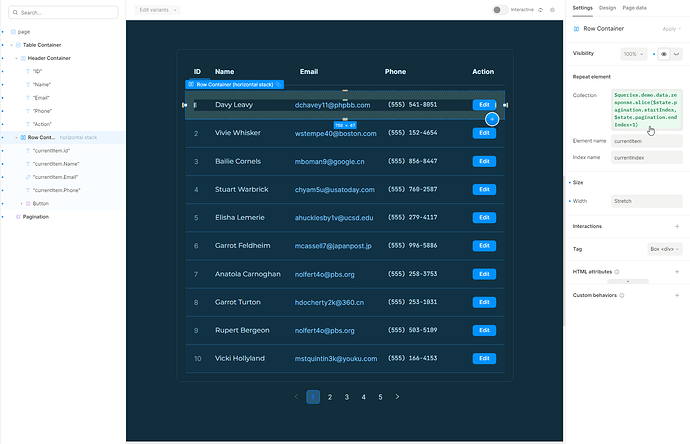
Task: Add a custom behavior with plus icon
Action: [678, 296]
